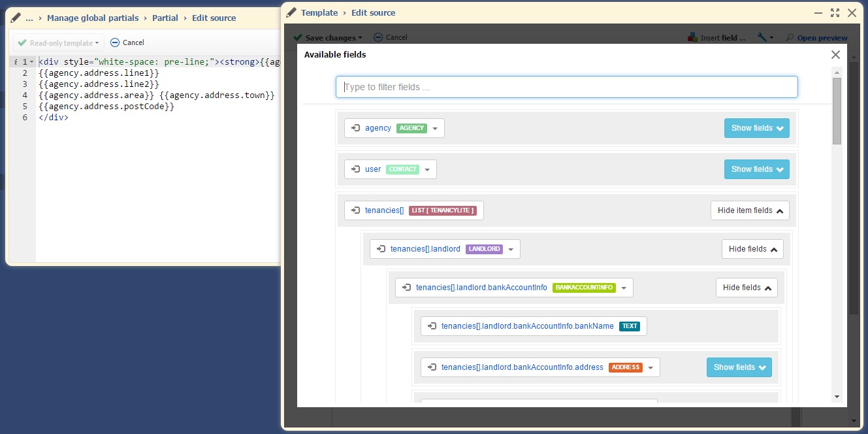The height and width of the screenshot is (434, 868).
Task: Click the fullscreen icon of Template window
Action: [x=835, y=12]
